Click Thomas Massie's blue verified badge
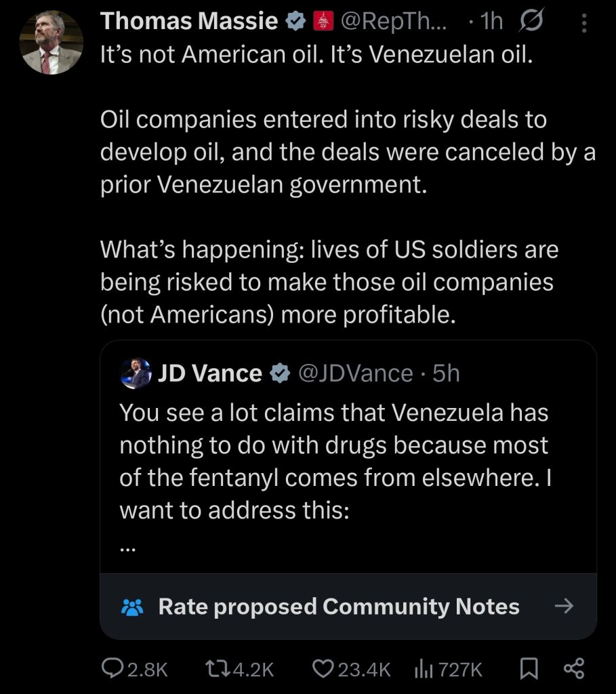 (x=295, y=22)
